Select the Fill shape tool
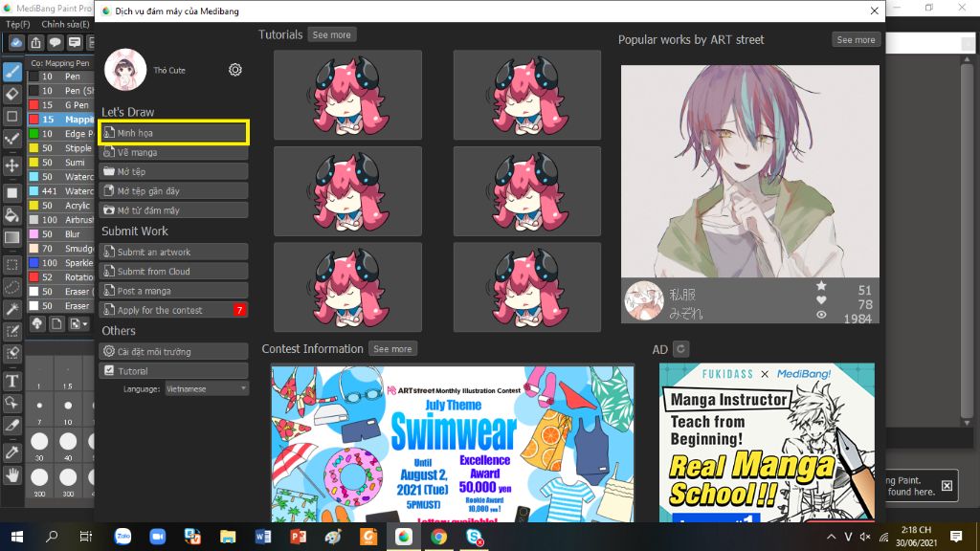Screen dimensions: 980x551 tap(11, 193)
